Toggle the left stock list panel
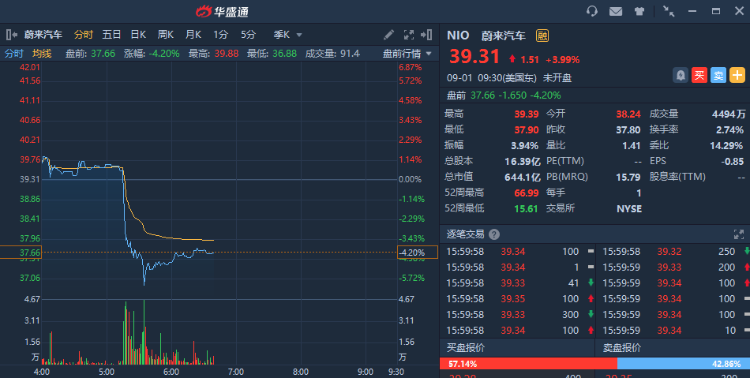750x378 pixels. (11, 34)
